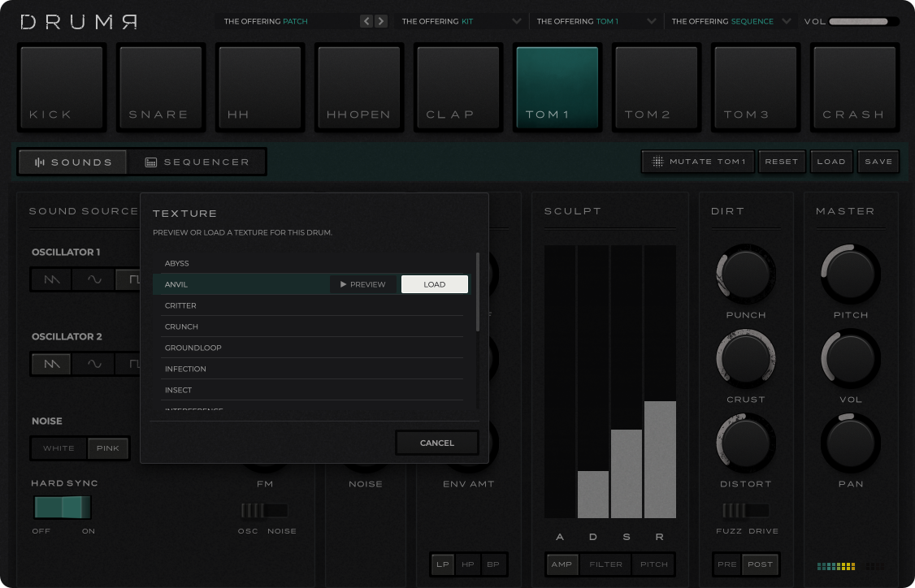This screenshot has width=915, height=588.
Task: Click the Master Vol knob
Action: tap(851, 359)
